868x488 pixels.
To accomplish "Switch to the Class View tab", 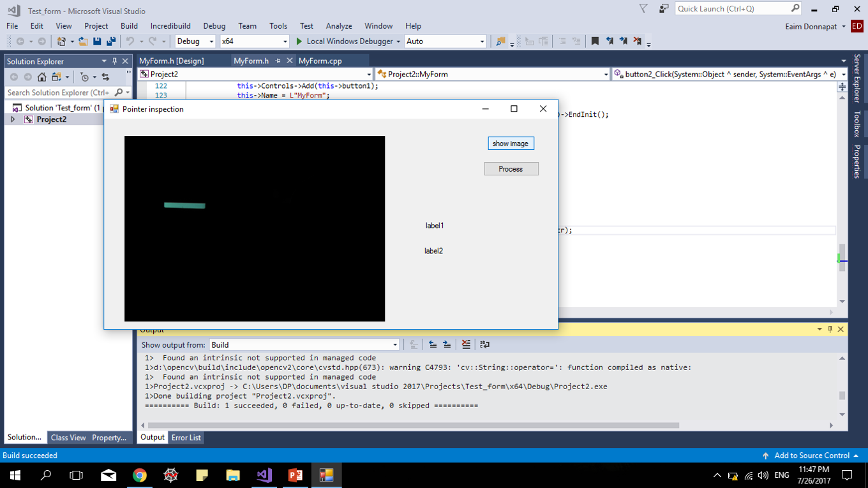I will click(x=68, y=438).
